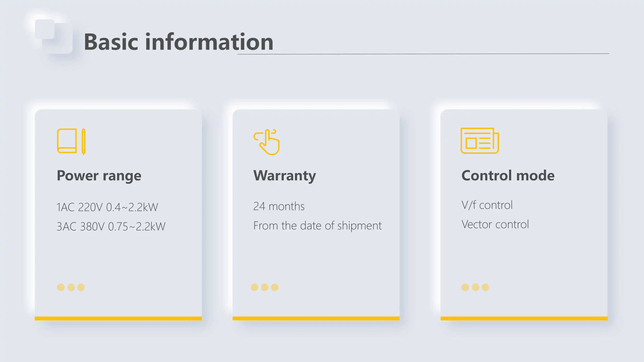Select the 1AC 220V 0.4~2.2kW line
644x362 pixels.
(107, 207)
